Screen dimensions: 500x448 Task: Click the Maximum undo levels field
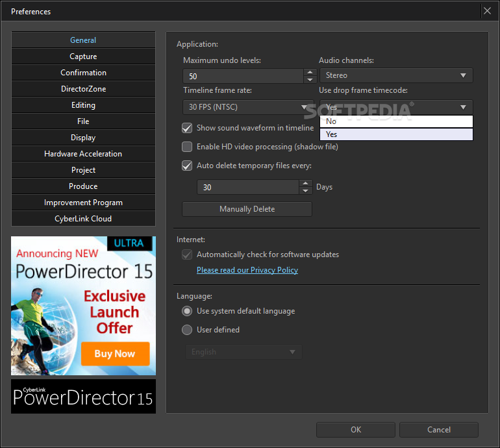[243, 76]
